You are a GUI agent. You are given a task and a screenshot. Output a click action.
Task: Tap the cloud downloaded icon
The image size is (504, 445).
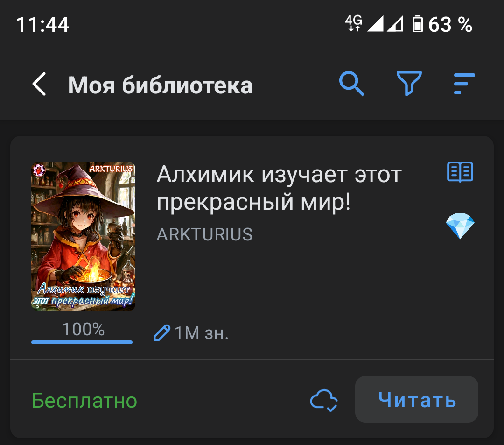click(324, 400)
